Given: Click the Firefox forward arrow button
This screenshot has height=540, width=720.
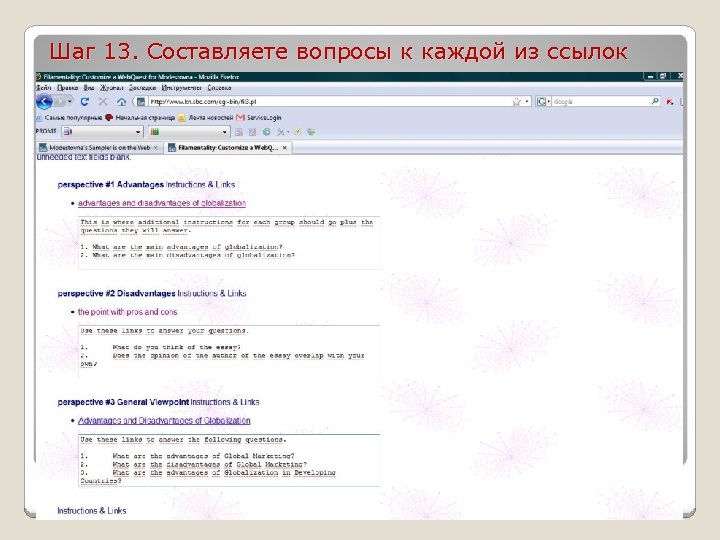Looking at the screenshot, I should (x=60, y=101).
